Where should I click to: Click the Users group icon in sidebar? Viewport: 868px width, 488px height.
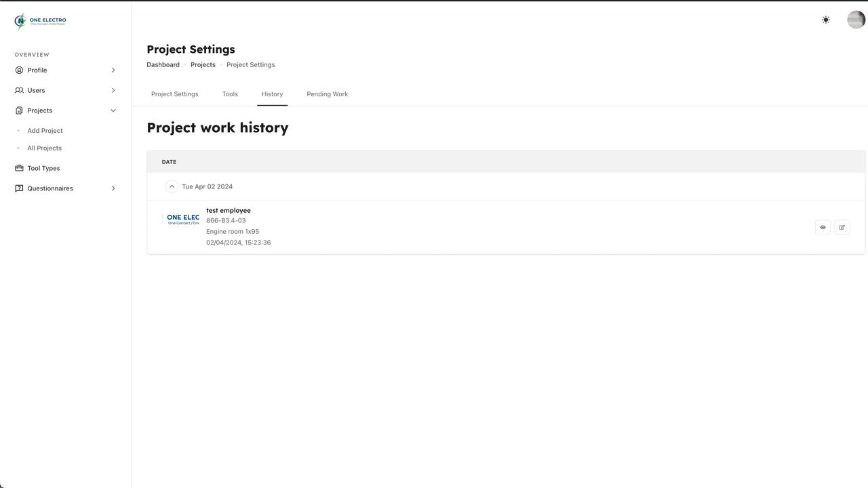(x=19, y=90)
